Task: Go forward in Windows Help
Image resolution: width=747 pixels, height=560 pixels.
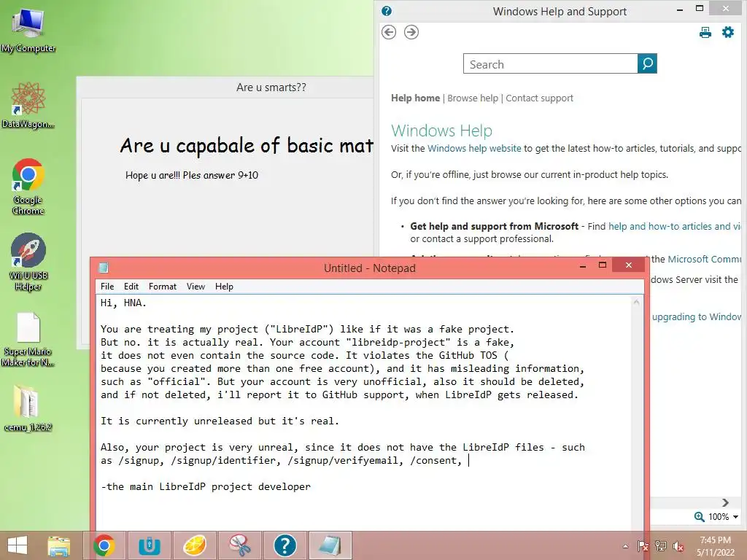Action: [411, 32]
